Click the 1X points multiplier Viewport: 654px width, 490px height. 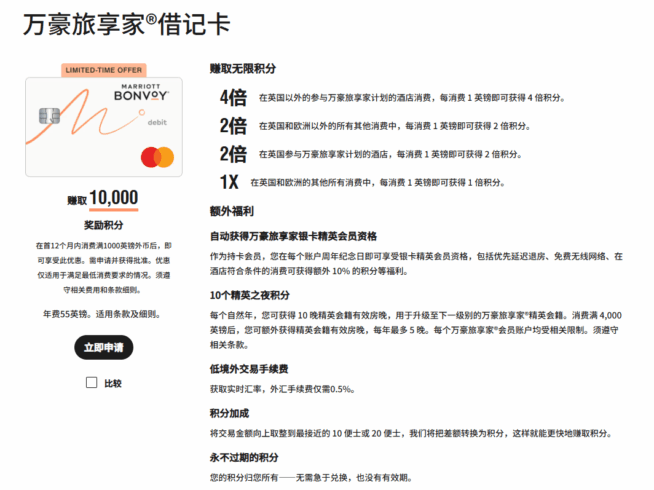tap(229, 182)
